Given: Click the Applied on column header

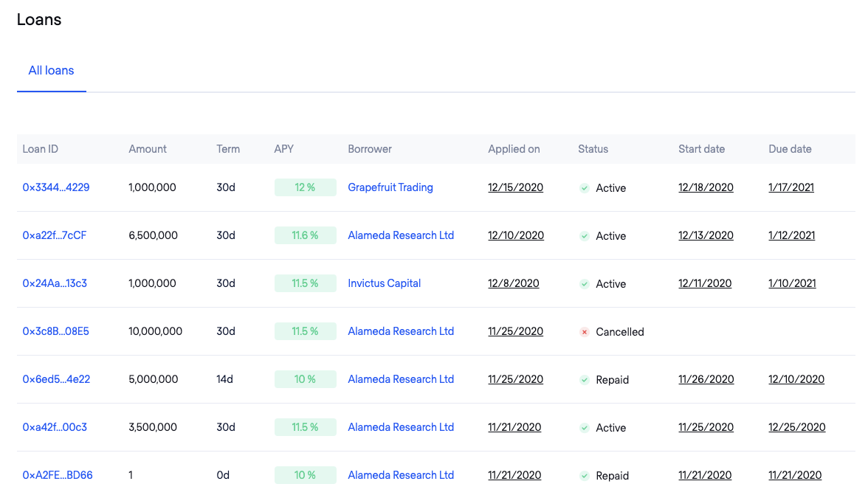Looking at the screenshot, I should [514, 149].
